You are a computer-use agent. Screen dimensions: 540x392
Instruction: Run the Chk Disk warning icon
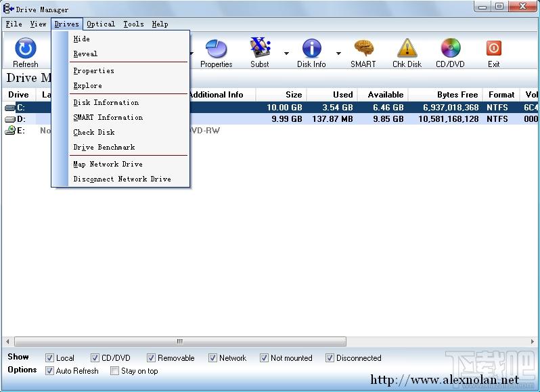(407, 48)
